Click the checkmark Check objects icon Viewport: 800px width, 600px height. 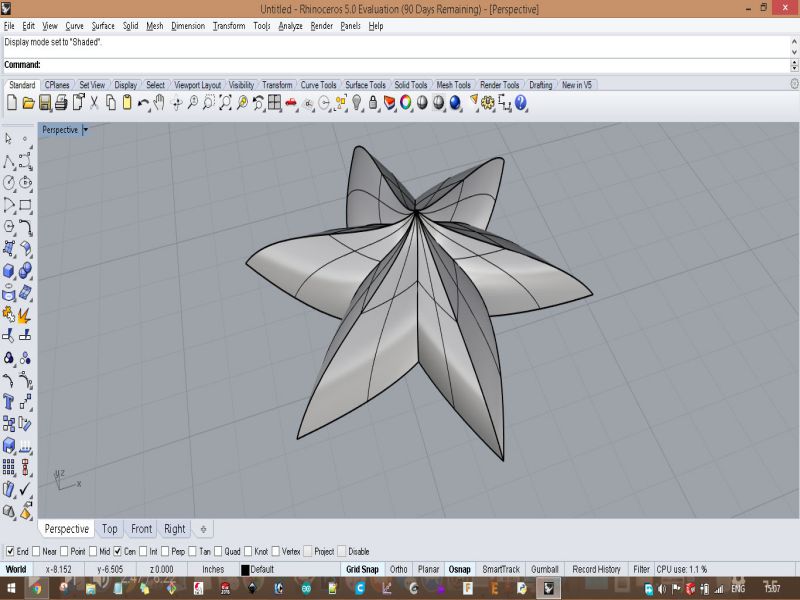25,489
